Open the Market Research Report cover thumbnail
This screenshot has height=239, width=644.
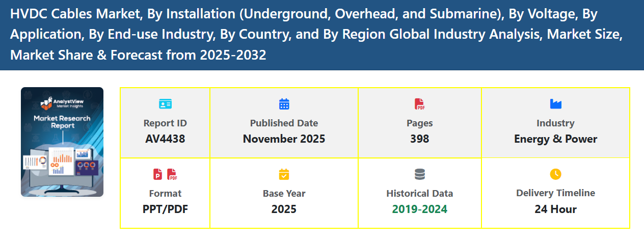point(62,142)
